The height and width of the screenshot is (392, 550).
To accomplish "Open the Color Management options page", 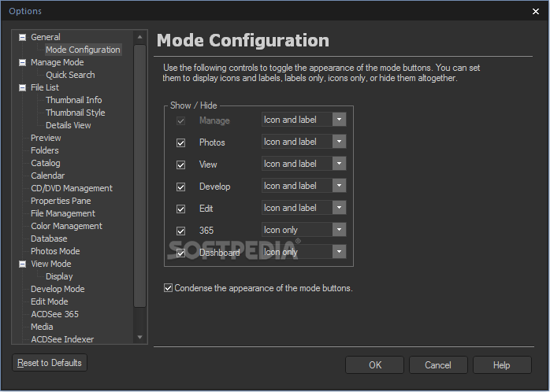I will (66, 226).
